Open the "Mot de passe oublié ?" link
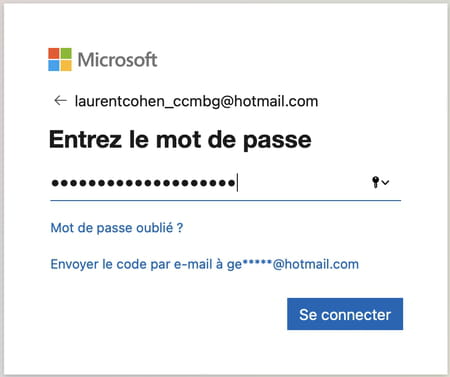Viewport: 450px width, 377px height. coord(117,228)
